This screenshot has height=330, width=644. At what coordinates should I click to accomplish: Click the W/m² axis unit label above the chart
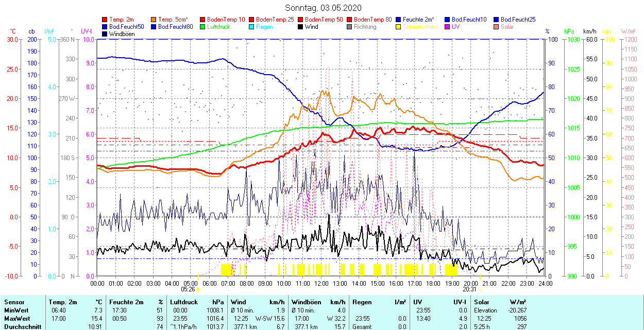click(628, 31)
